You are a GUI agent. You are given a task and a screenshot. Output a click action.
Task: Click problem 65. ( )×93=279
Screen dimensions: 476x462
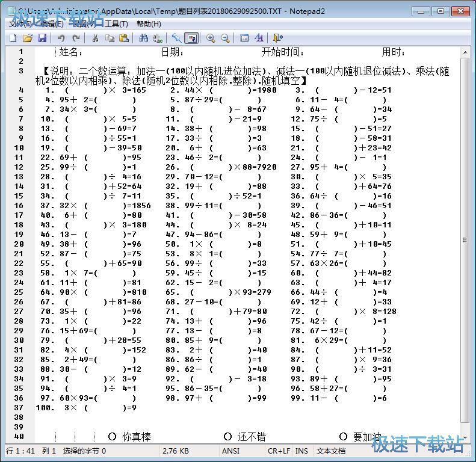coord(218,292)
